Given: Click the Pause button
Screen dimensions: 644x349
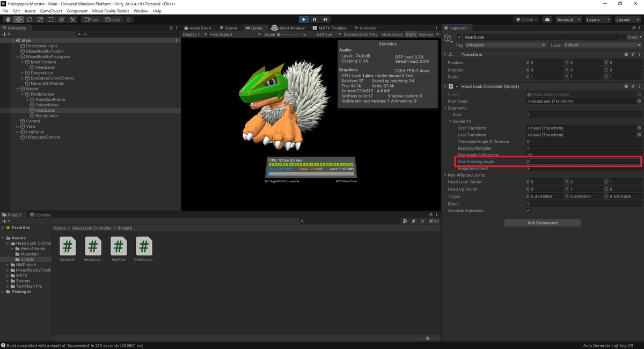Looking at the screenshot, I should [314, 19].
